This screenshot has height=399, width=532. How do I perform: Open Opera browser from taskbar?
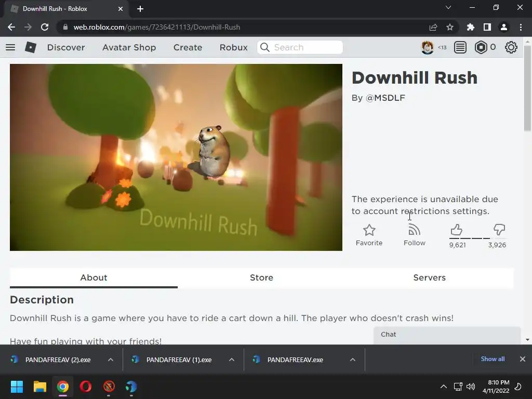click(x=86, y=387)
